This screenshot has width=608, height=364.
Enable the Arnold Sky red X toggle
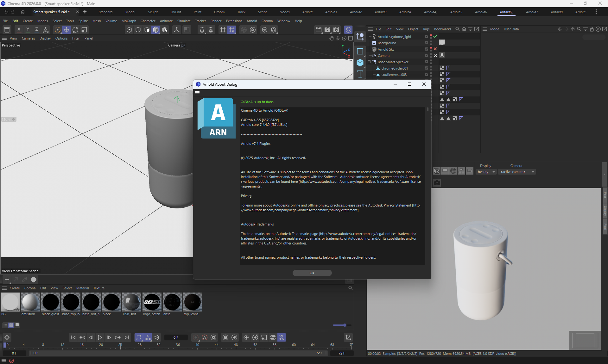coord(435,49)
